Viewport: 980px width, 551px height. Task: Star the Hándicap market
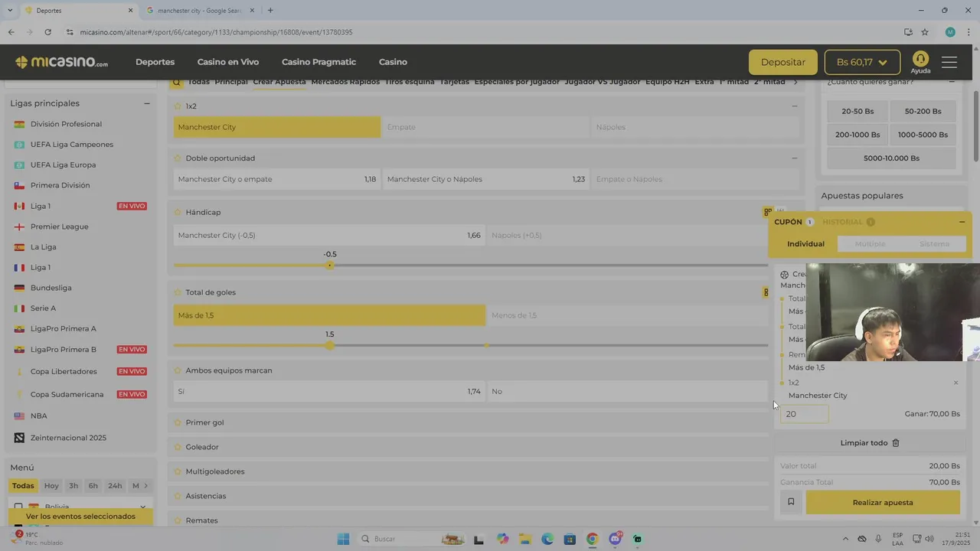click(x=178, y=212)
